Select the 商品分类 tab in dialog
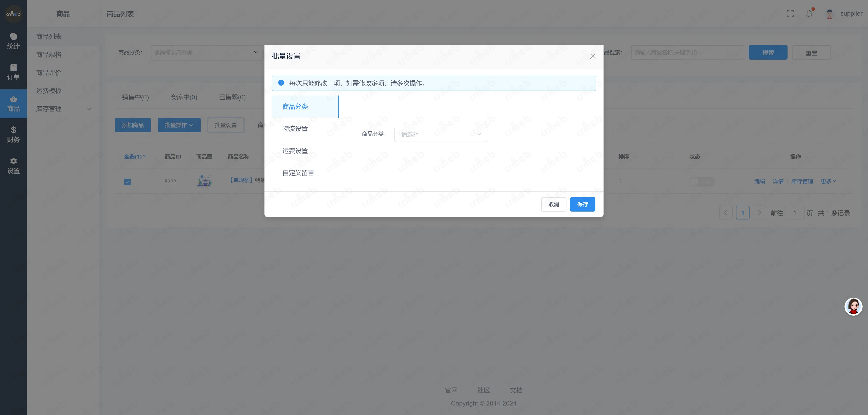This screenshot has height=415, width=868. pos(305,106)
